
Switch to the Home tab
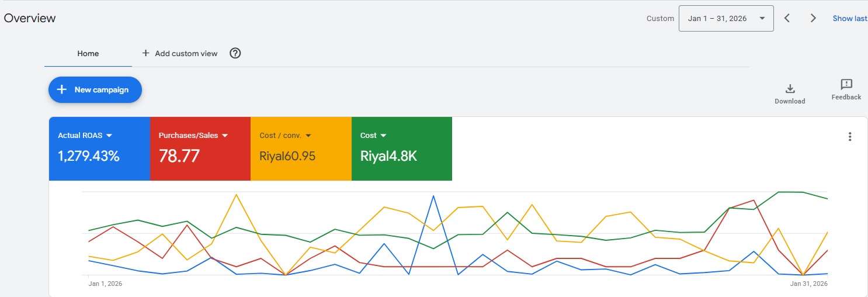coord(88,53)
